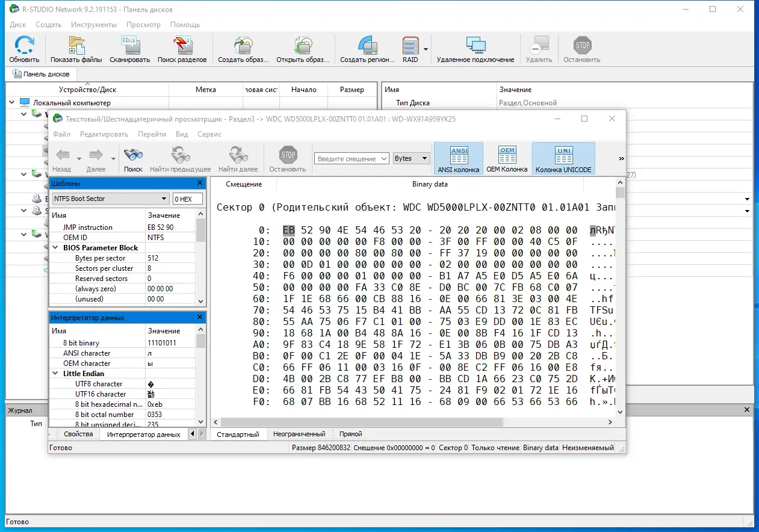Screen dimensions: 759x532
Task: Select Панель дисков tab
Action: click(41, 74)
